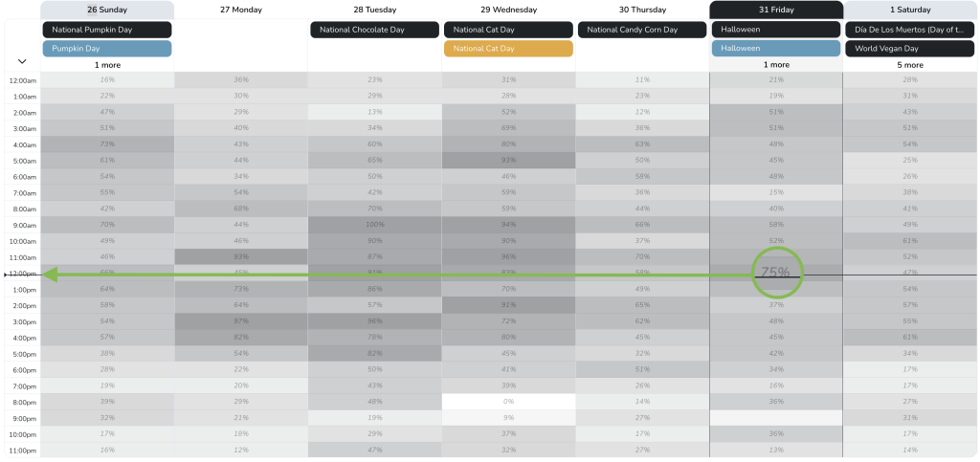
Task: Click the circled 75% heatmap cell
Action: (776, 272)
